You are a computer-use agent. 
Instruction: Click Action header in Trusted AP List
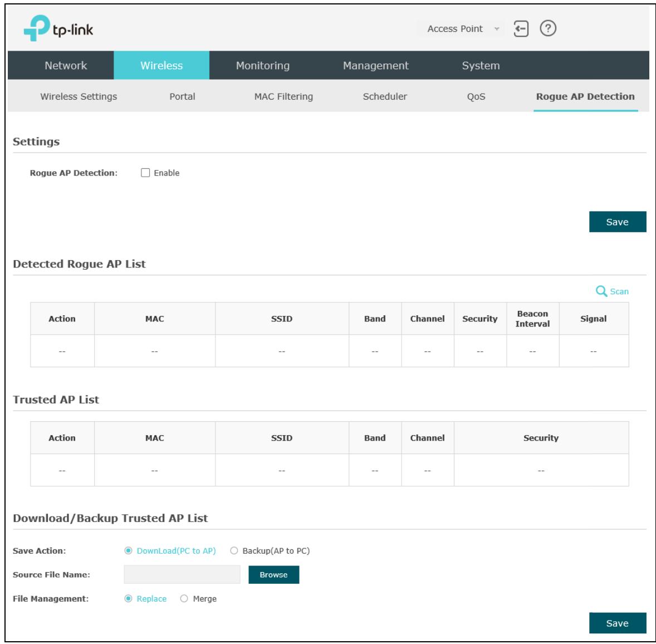[x=62, y=438]
